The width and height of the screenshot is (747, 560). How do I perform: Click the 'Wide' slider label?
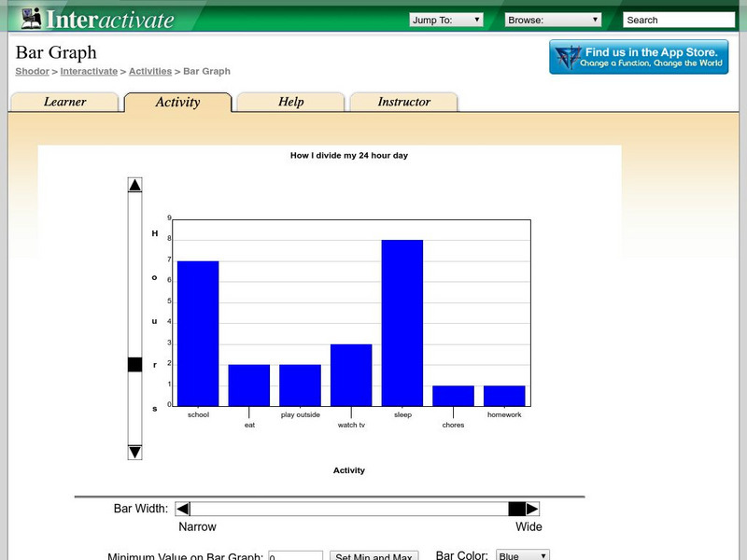tap(529, 526)
